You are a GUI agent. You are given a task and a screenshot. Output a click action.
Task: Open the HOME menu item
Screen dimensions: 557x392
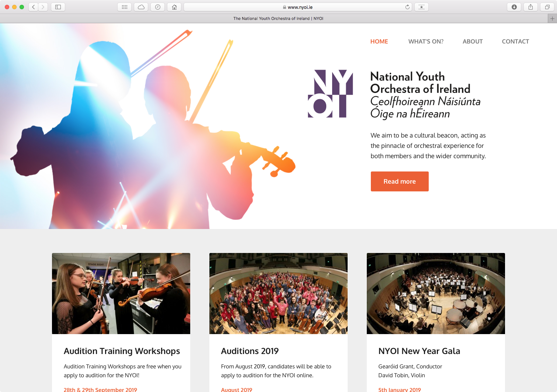coord(379,41)
